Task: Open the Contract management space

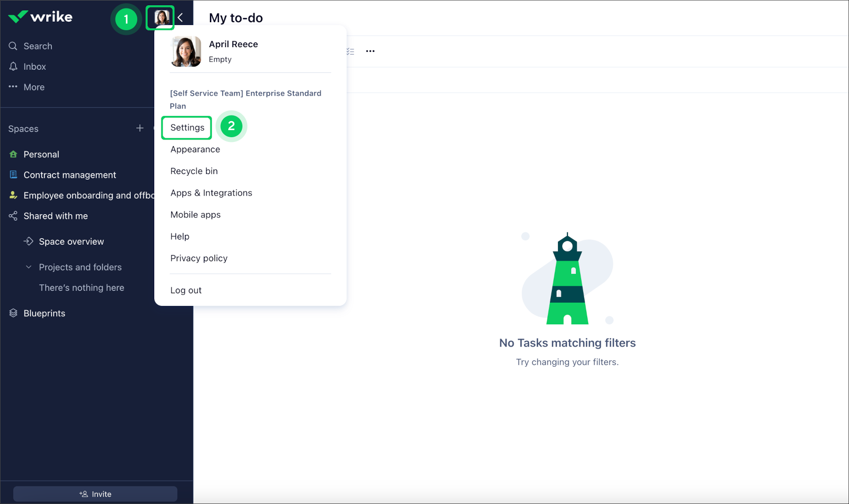Action: point(69,175)
